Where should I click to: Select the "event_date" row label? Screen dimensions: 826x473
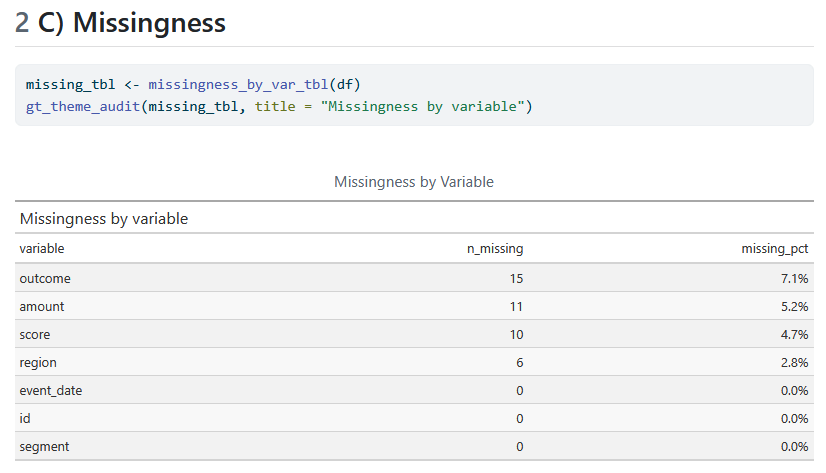51,391
